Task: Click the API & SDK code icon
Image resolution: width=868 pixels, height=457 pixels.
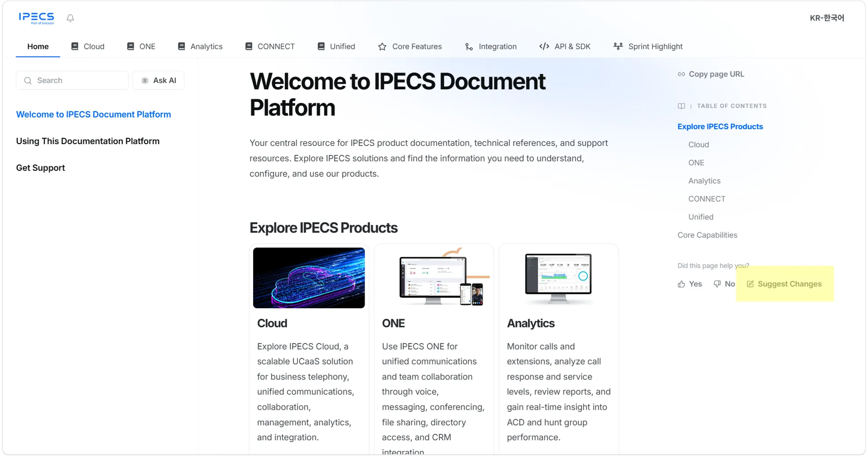Action: (x=544, y=46)
